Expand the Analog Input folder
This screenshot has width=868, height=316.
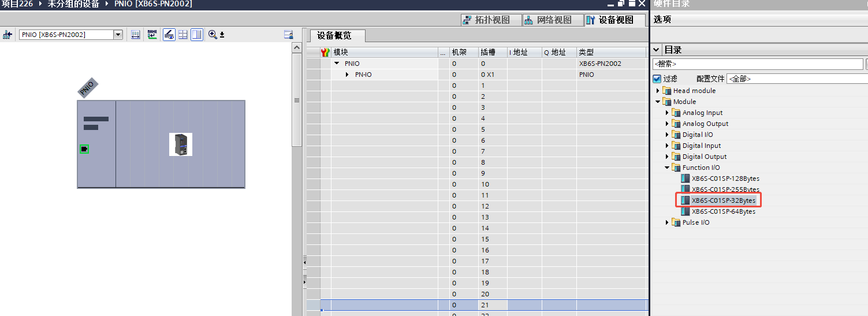(667, 113)
